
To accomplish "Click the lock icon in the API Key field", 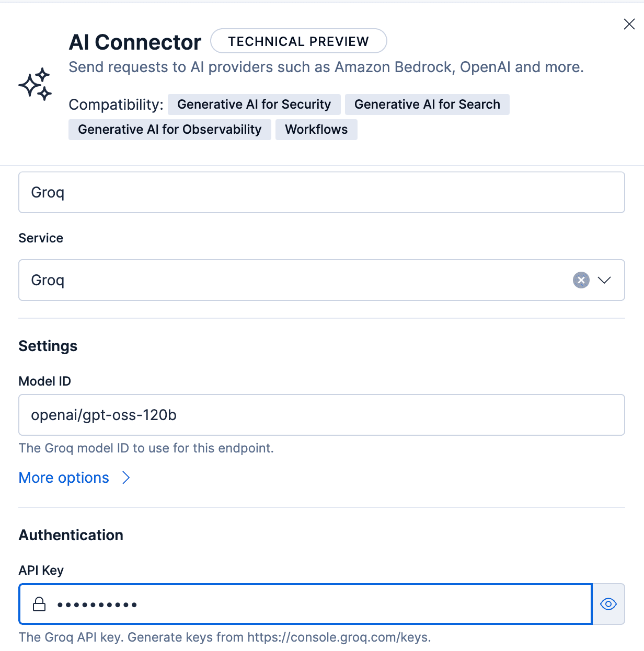I will pos(39,604).
